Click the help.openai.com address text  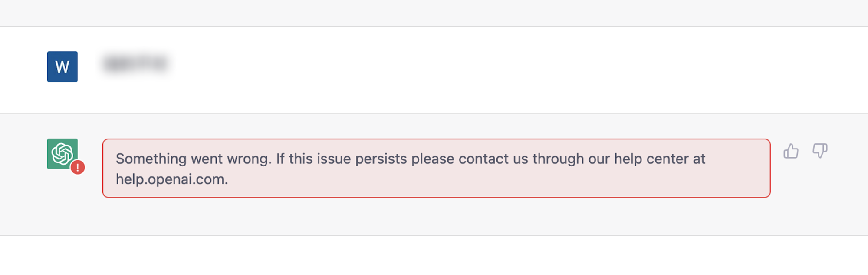click(172, 179)
